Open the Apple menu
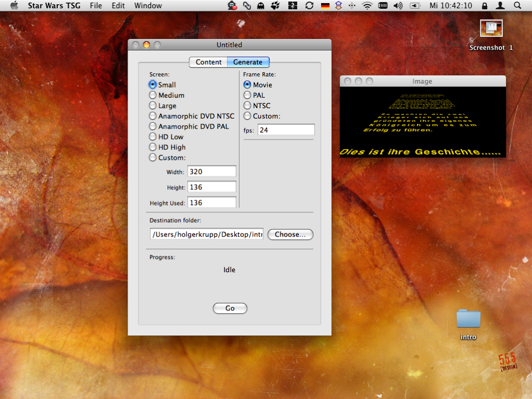Image resolution: width=532 pixels, height=399 pixels. pos(14,5)
